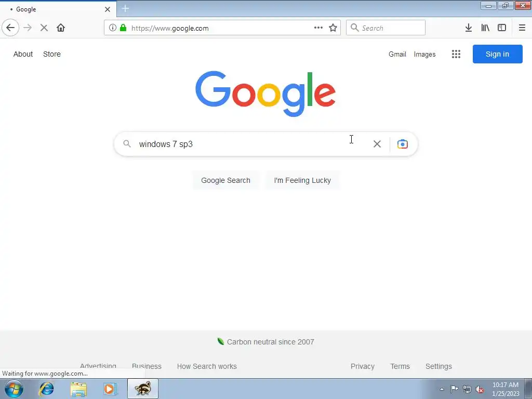The image size is (532, 399).
Task: Click the search-field magnifier icon in toolbar
Action: pyautogui.click(x=354, y=28)
